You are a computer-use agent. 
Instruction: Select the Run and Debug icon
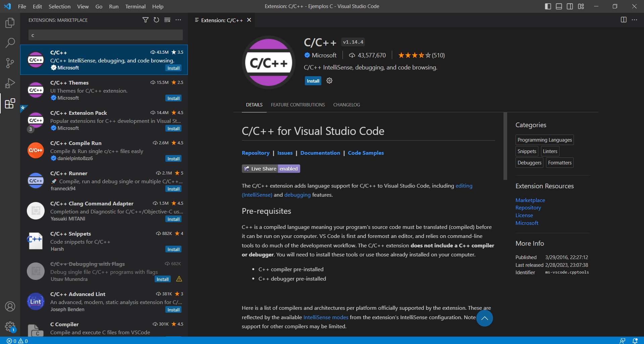point(10,83)
